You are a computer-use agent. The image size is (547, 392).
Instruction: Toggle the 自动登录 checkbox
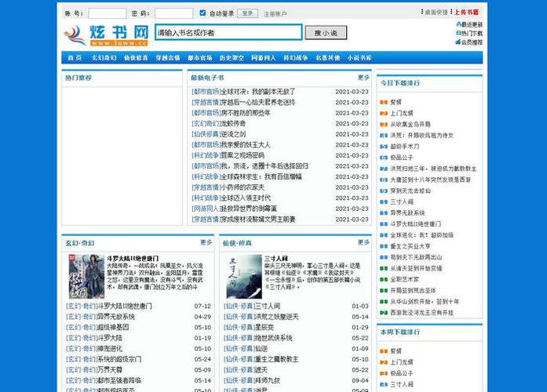(204, 13)
